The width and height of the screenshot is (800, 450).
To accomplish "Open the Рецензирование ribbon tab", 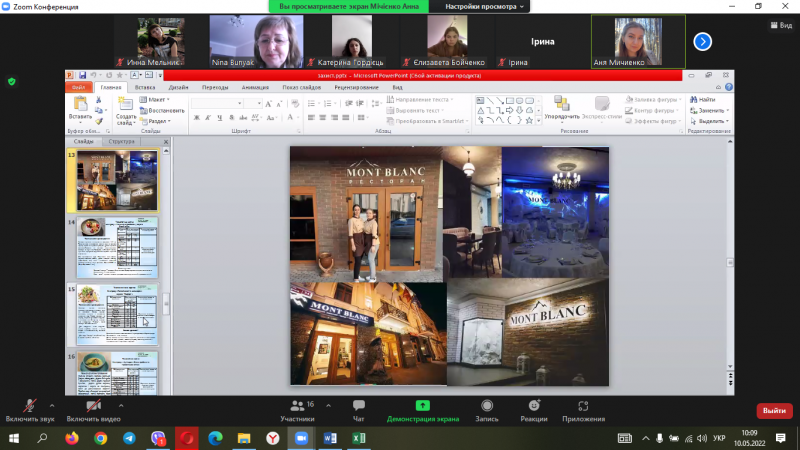I will coord(356,87).
